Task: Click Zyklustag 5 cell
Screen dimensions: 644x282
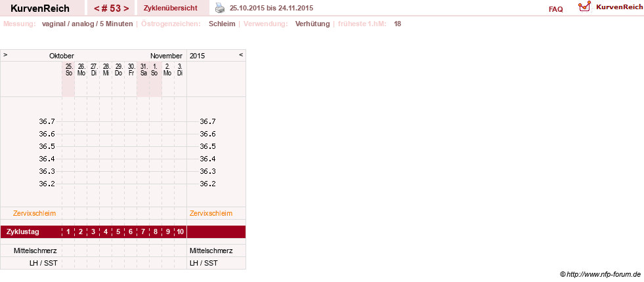Action: [x=118, y=232]
